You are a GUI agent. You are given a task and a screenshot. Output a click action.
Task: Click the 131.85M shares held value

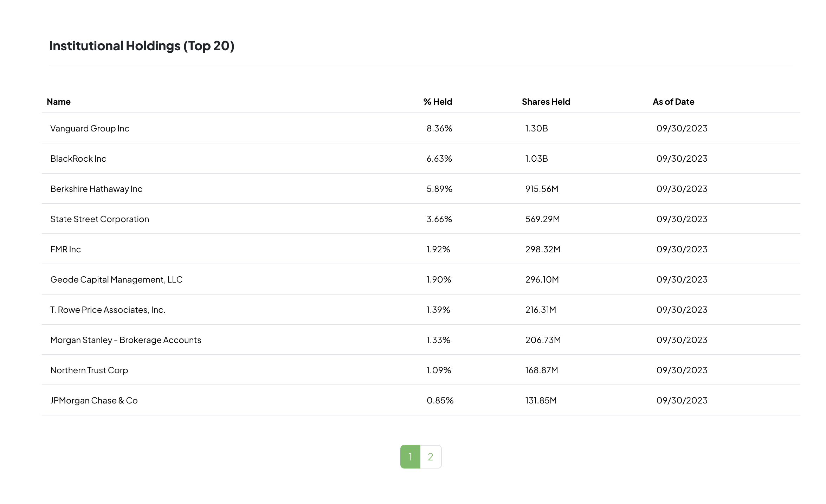(541, 400)
